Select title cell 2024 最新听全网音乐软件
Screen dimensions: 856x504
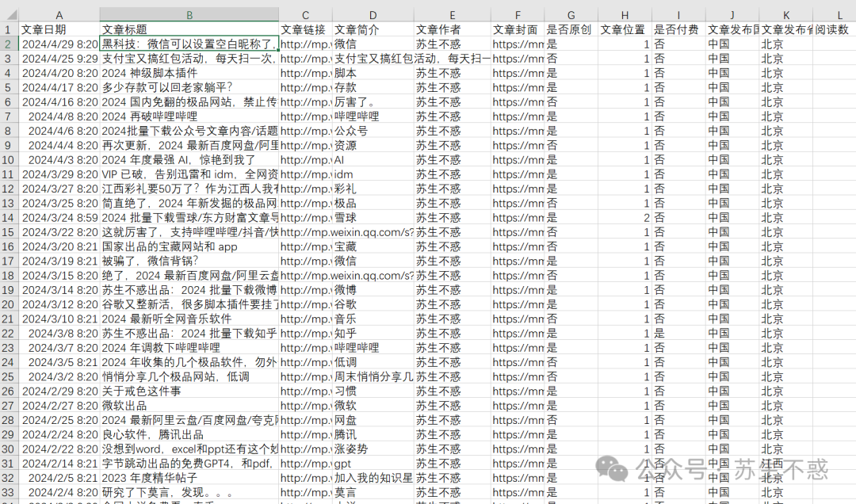[x=189, y=319]
